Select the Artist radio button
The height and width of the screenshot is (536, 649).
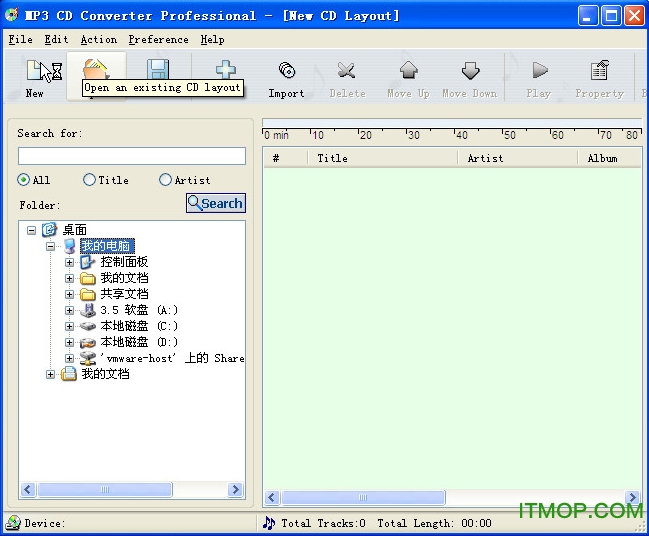click(165, 180)
